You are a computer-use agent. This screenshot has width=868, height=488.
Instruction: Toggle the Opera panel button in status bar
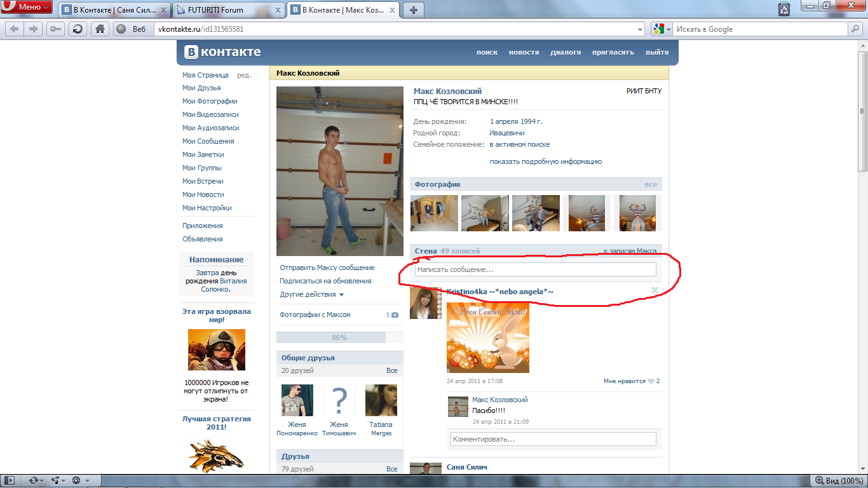(x=10, y=480)
